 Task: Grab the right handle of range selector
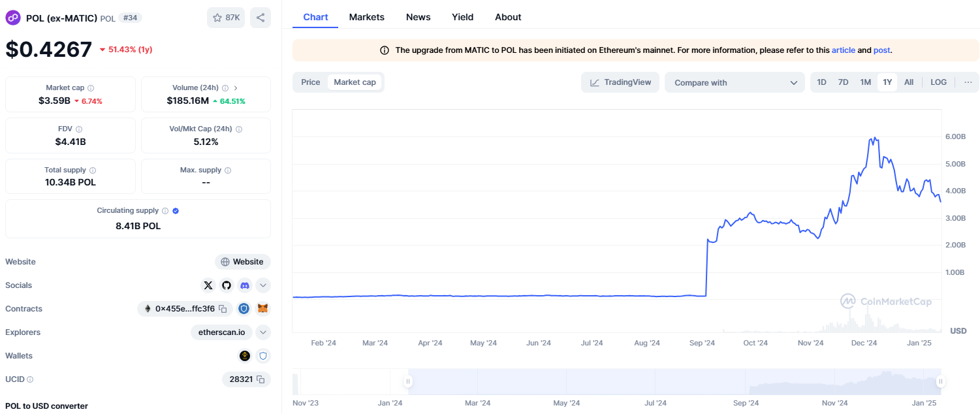pos(941,381)
